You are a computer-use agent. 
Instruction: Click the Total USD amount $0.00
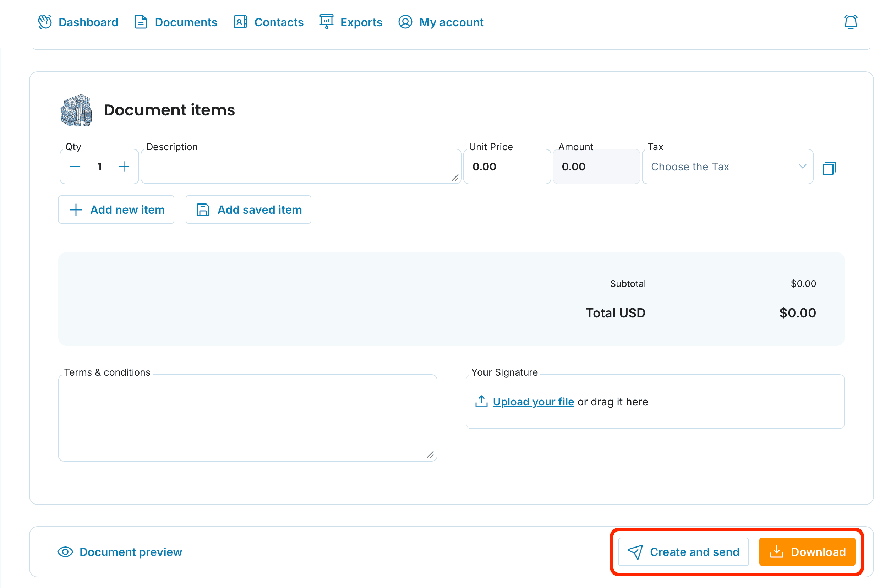tap(797, 313)
